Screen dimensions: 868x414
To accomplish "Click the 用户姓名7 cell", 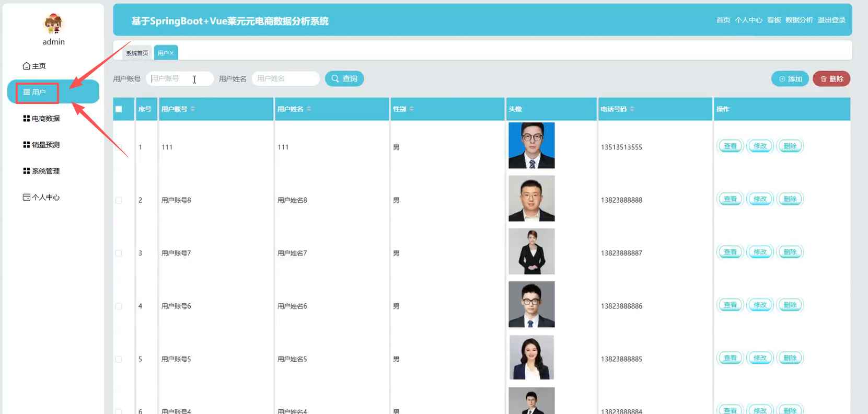I will coord(292,253).
